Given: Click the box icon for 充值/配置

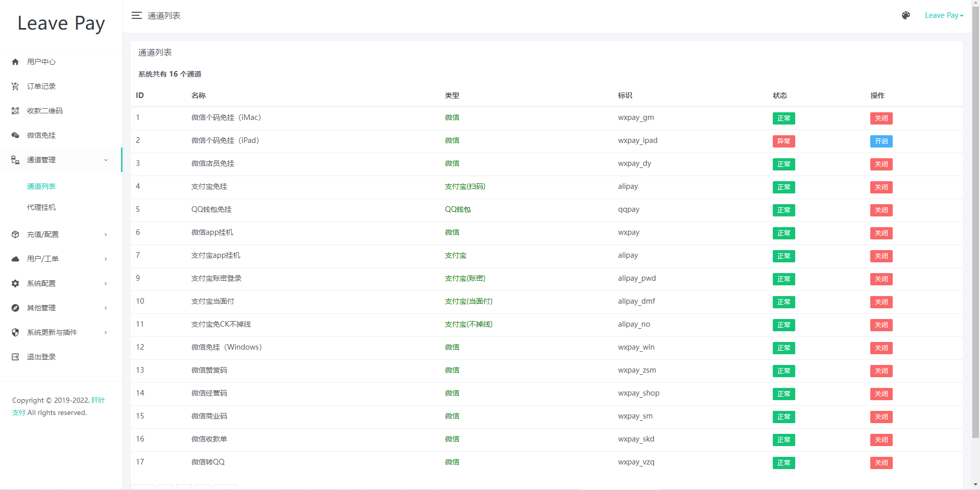Looking at the screenshot, I should point(15,234).
